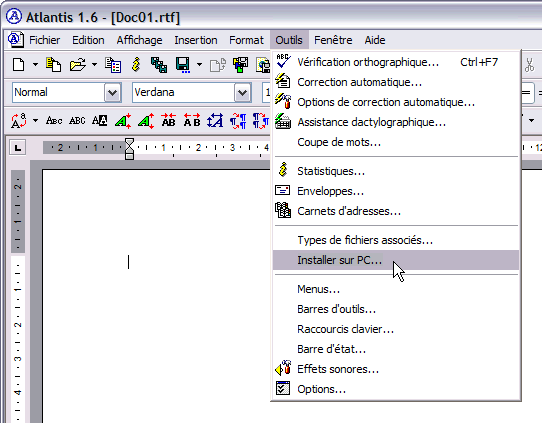Open the Aide menu

[375, 40]
